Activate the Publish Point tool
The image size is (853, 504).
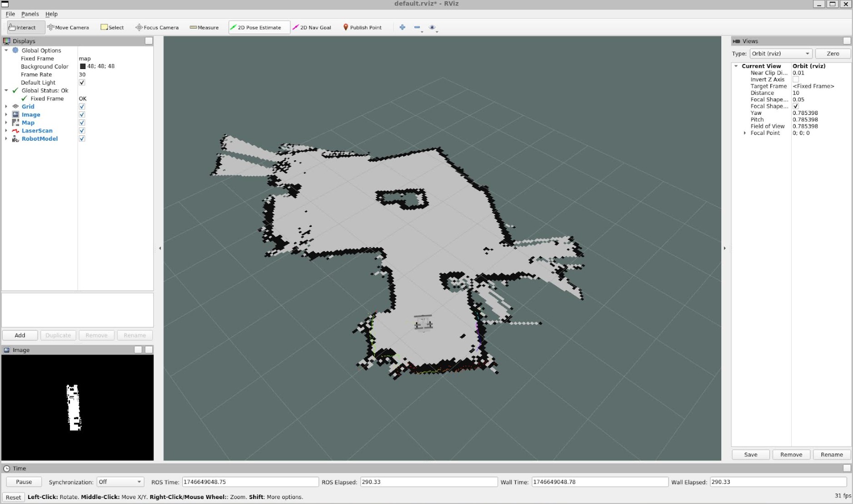click(362, 27)
